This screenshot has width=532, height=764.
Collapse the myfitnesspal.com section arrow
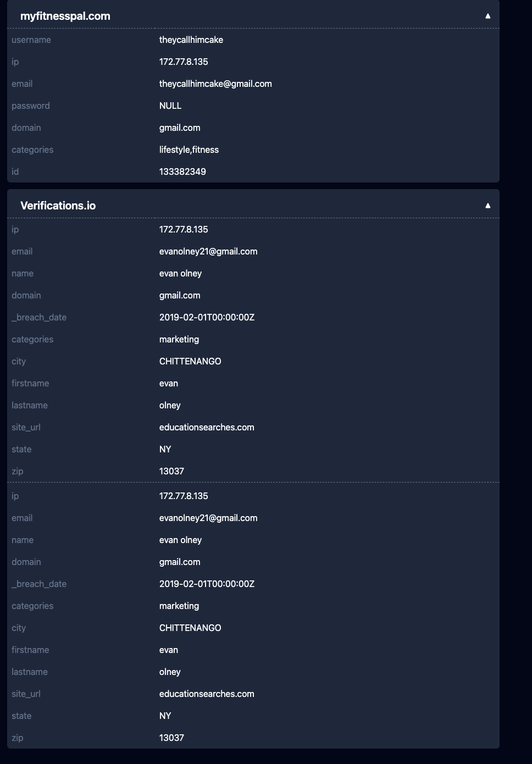[x=487, y=16]
